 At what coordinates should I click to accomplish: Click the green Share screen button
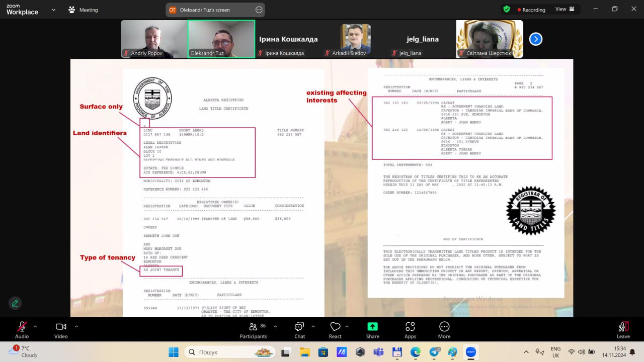(x=373, y=330)
